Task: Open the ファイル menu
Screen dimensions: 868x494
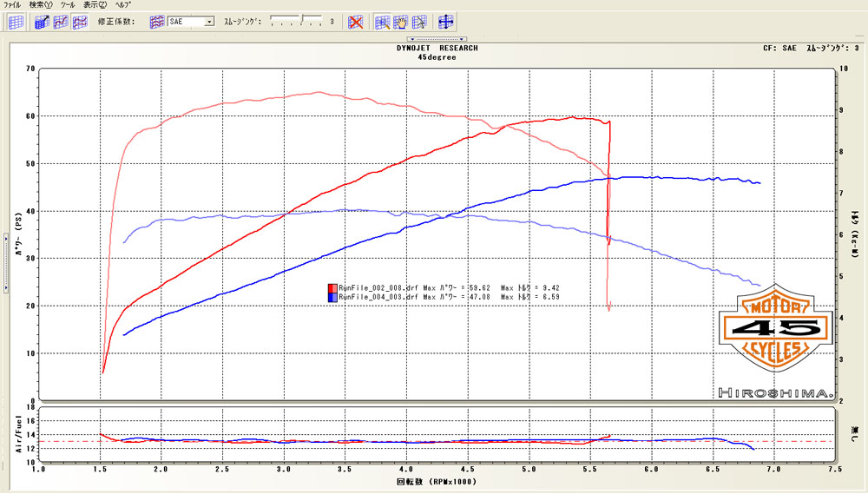Action: pyautogui.click(x=13, y=5)
